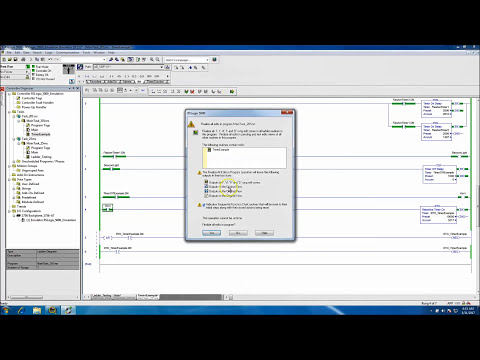Open the File menu

9,53
